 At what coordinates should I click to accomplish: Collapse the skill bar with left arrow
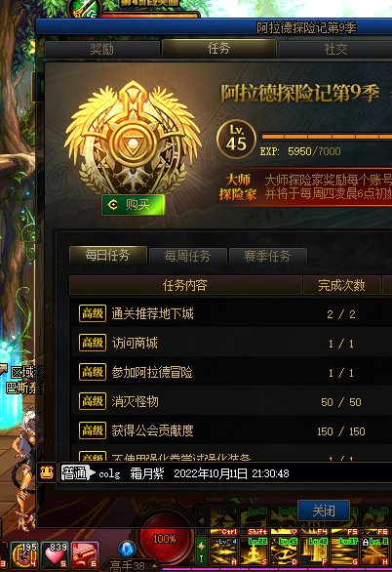(x=201, y=520)
